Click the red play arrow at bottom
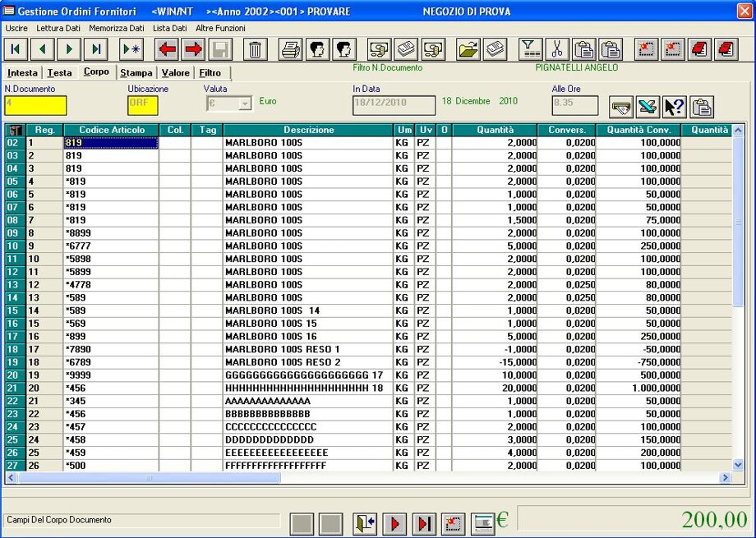This screenshot has width=756, height=538. 394,523
